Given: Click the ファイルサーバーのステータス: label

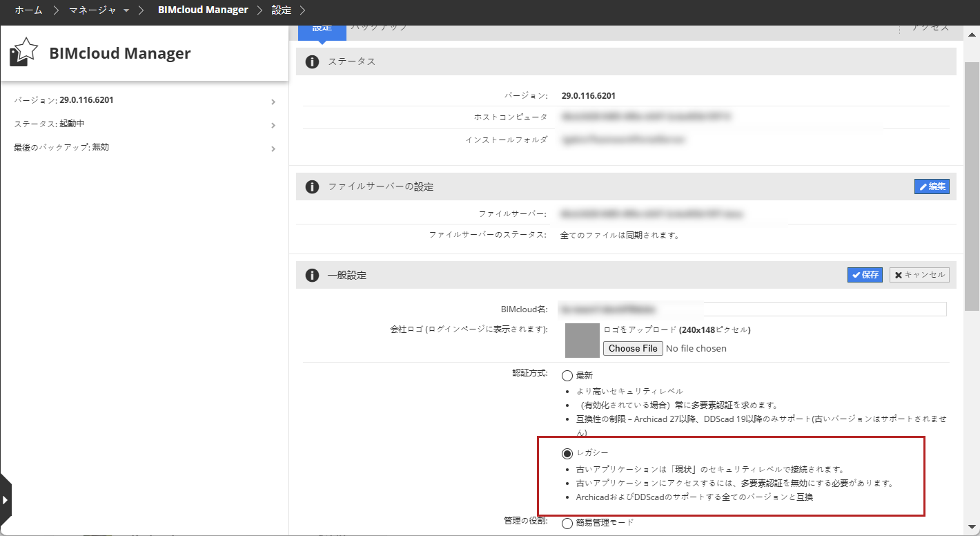Looking at the screenshot, I should (488, 235).
